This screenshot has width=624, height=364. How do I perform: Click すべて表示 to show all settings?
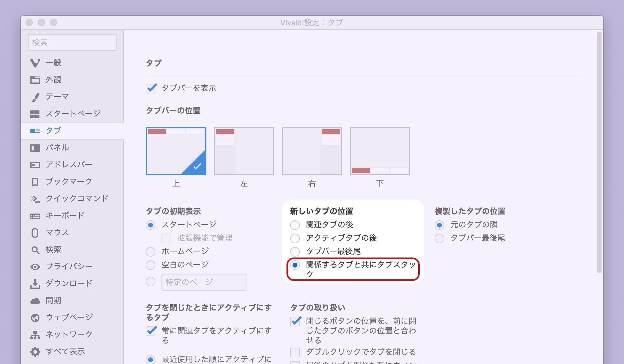click(65, 351)
